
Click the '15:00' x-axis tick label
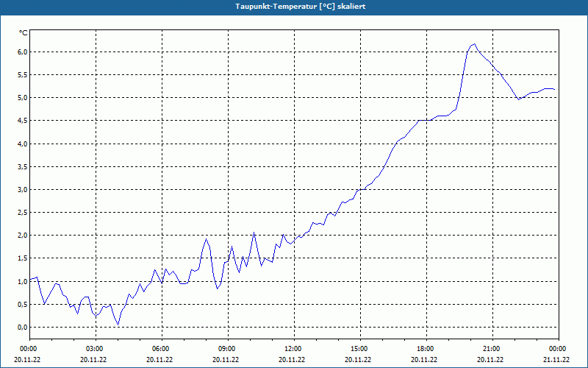pyautogui.click(x=360, y=349)
